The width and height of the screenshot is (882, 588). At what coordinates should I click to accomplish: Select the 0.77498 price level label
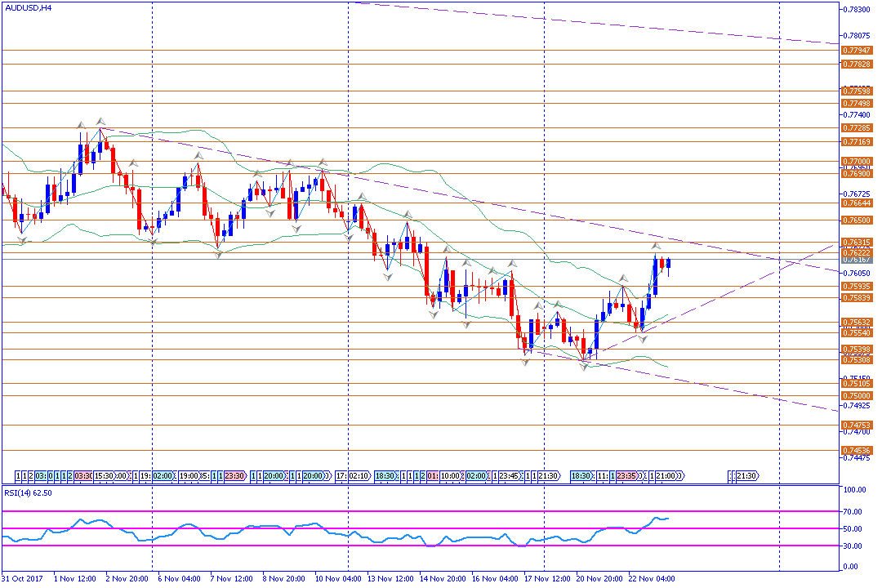point(857,104)
